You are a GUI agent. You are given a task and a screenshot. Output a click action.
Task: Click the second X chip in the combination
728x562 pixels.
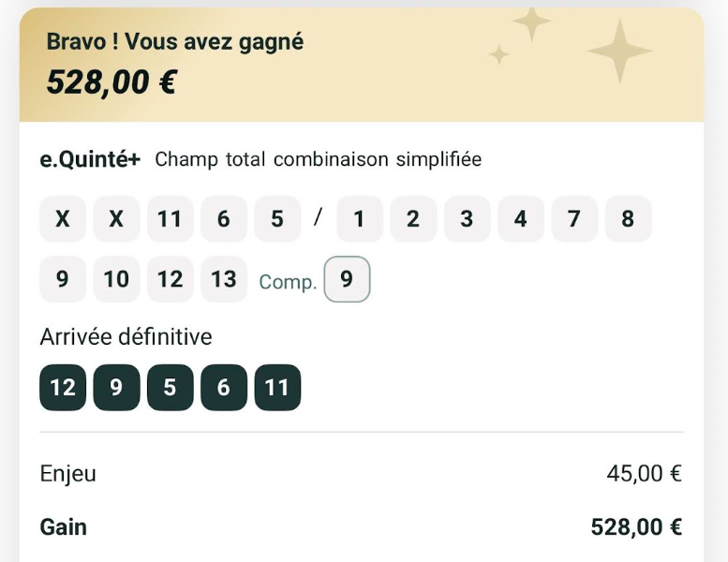tap(116, 219)
